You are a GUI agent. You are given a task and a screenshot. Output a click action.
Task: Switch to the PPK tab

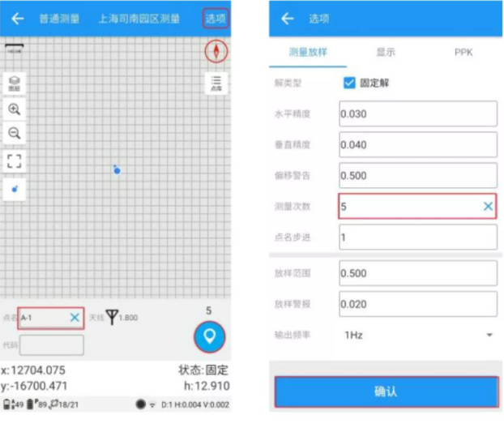463,52
